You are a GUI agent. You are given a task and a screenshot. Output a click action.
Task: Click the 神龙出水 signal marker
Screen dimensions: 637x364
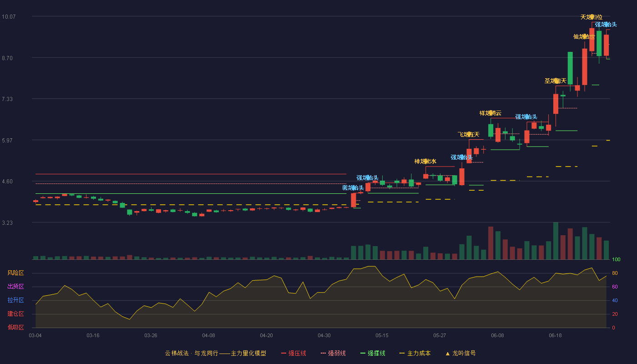pyautogui.click(x=425, y=161)
